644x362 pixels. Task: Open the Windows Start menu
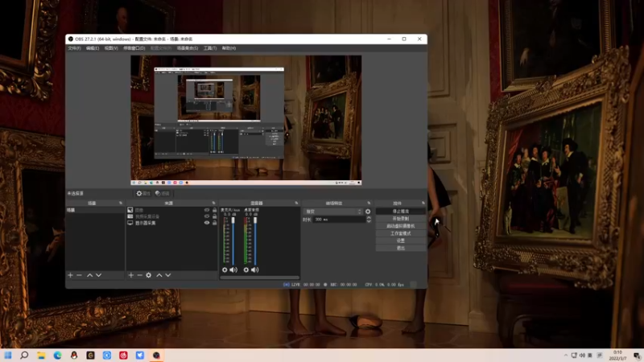point(8,355)
